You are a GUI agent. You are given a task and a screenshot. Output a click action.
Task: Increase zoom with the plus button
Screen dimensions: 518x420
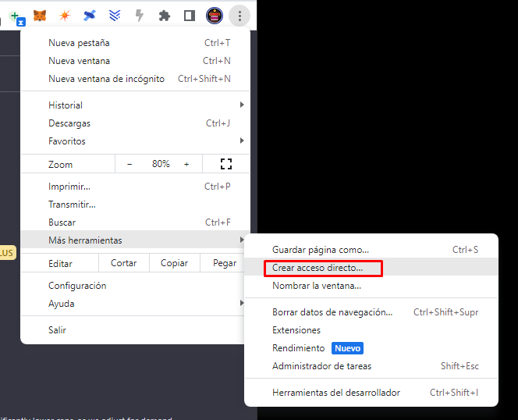click(x=186, y=164)
